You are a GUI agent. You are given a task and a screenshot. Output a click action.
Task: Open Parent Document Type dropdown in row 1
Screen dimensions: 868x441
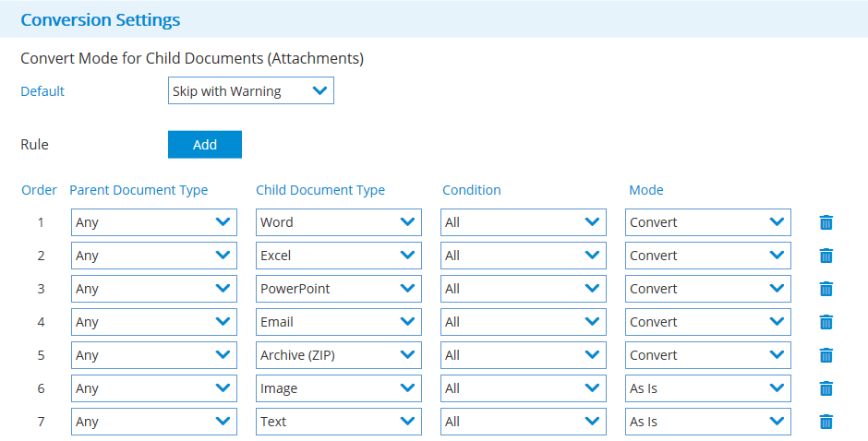click(153, 222)
